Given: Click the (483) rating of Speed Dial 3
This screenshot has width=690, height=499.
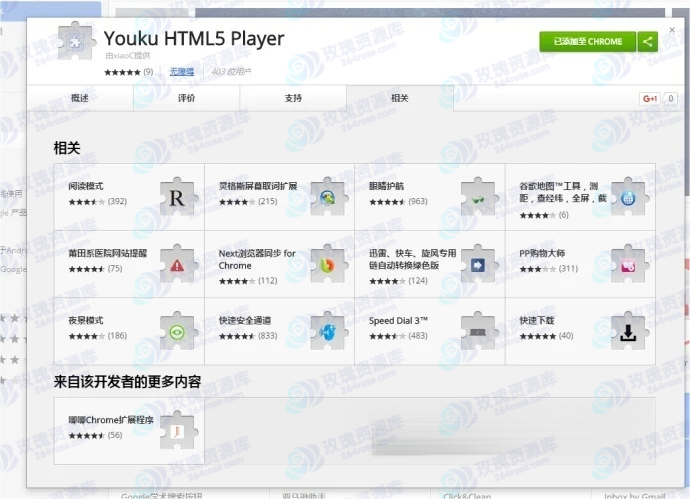Looking at the screenshot, I should pos(418,336).
